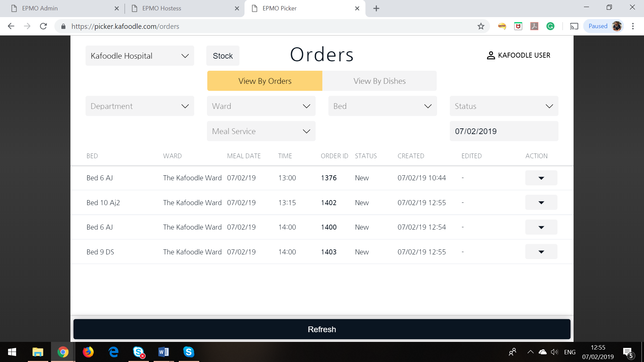This screenshot has height=362, width=644.
Task: Open the Paused profile button
Action: [x=604, y=26]
